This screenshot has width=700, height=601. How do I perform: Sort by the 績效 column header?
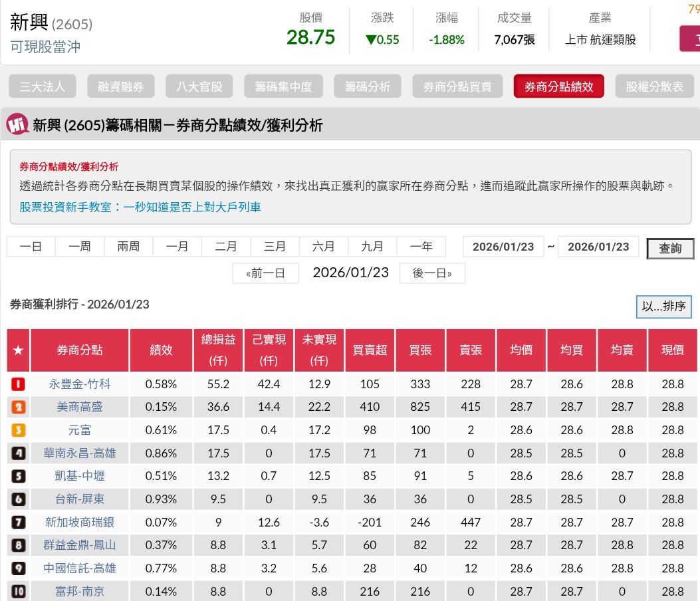[161, 350]
